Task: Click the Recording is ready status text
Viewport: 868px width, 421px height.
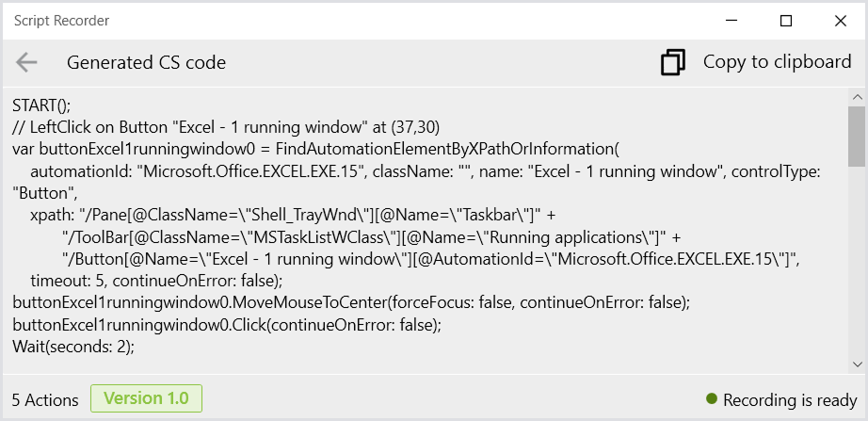Action: point(790,400)
